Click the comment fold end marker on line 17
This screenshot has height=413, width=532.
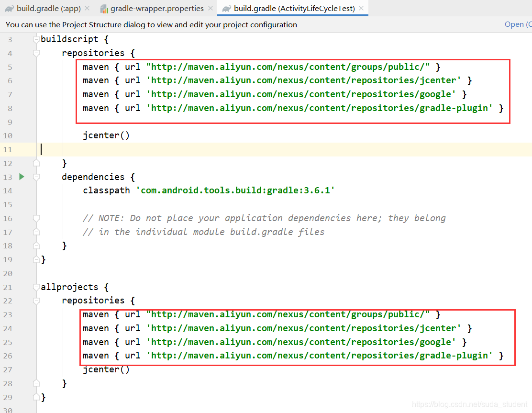click(36, 232)
